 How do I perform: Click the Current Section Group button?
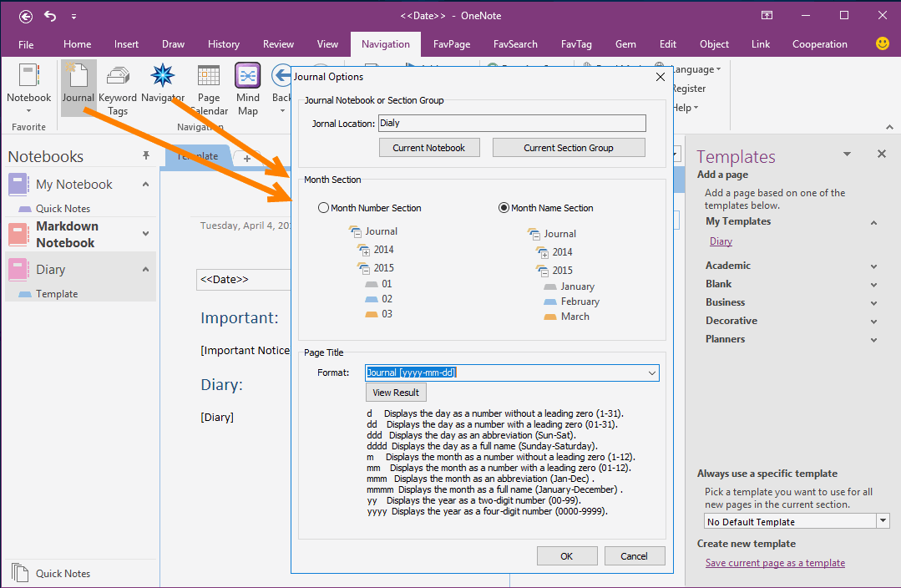[x=569, y=148]
